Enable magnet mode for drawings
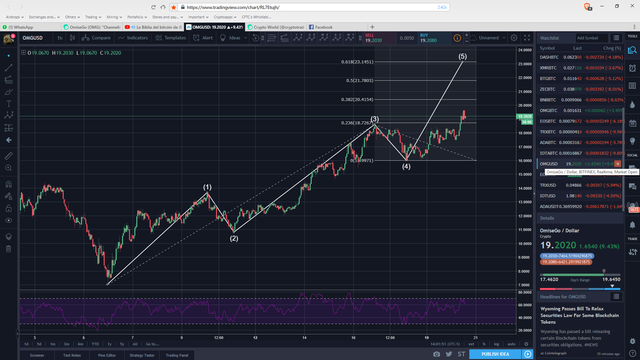This screenshot has width=640, height=360. pos(9,184)
